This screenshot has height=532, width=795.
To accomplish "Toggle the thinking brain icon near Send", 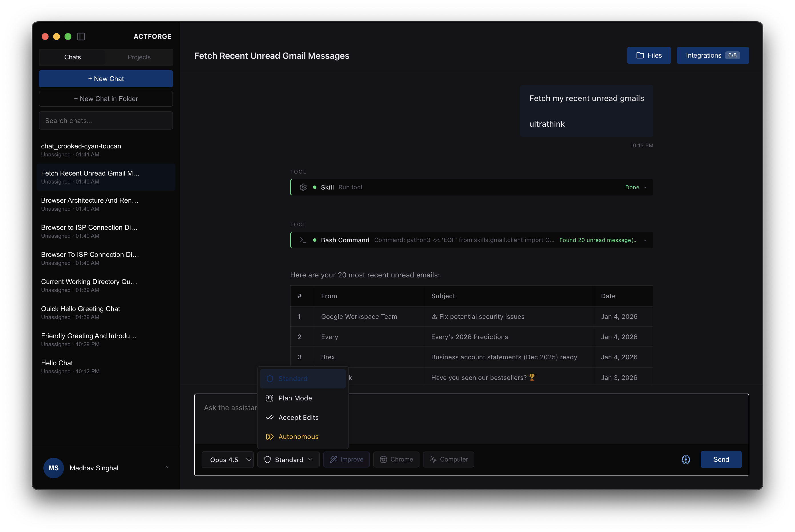I will [686, 460].
